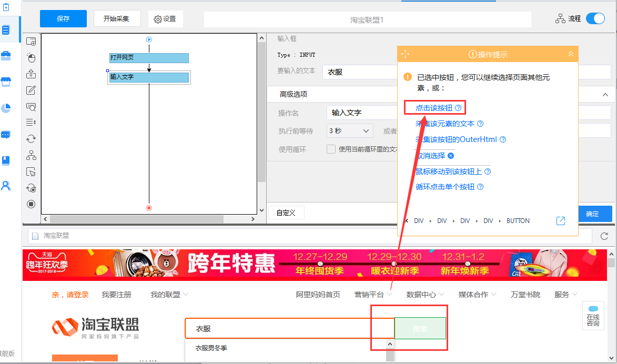Select the 输入文字 workflow step

149,77
